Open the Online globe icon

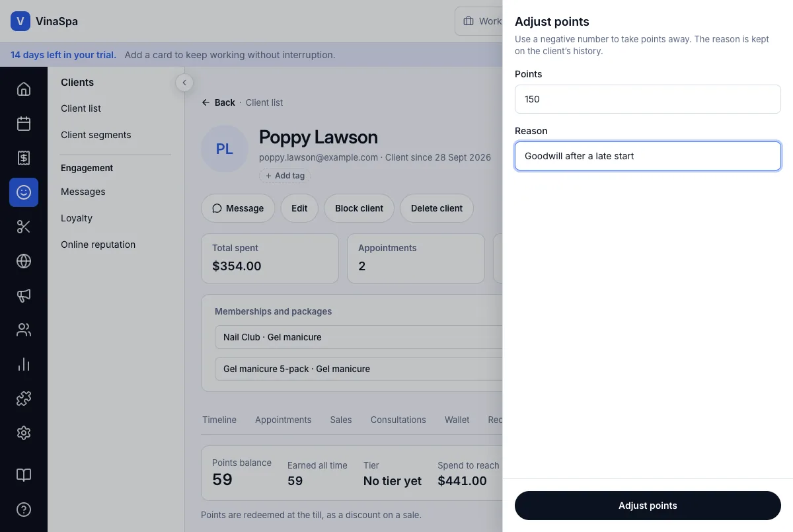click(x=24, y=261)
